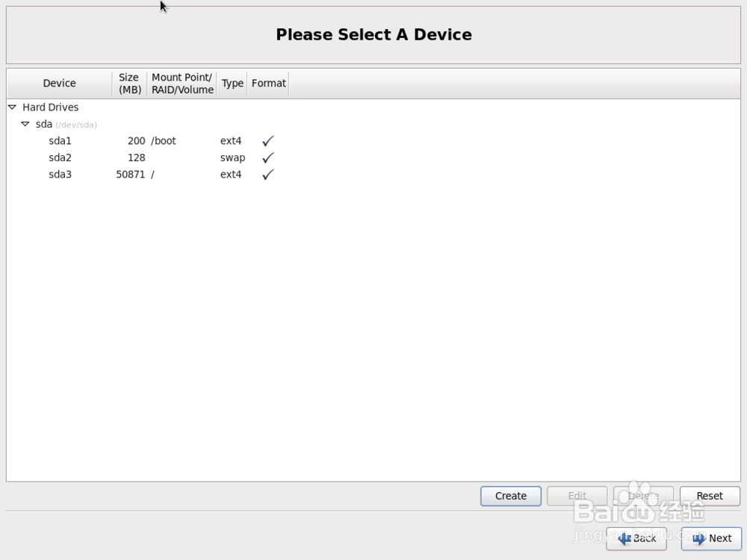The height and width of the screenshot is (560, 747).
Task: Click the / mount point of sda3
Action: 152,175
